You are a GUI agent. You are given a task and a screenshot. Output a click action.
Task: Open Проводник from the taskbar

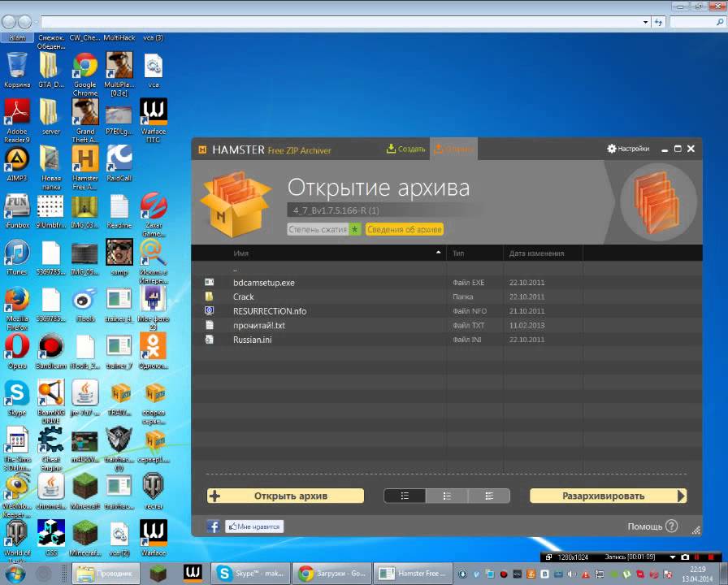[106, 574]
